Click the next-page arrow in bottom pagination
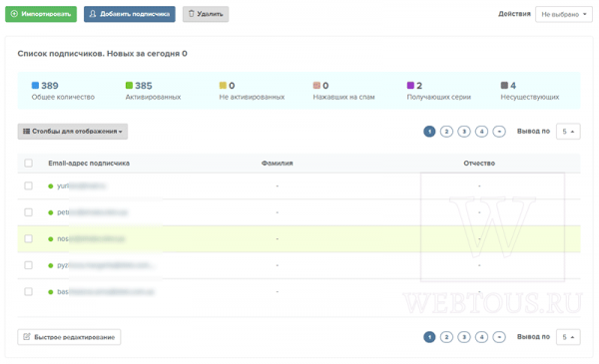The width and height of the screenshot is (599, 364). (499, 337)
